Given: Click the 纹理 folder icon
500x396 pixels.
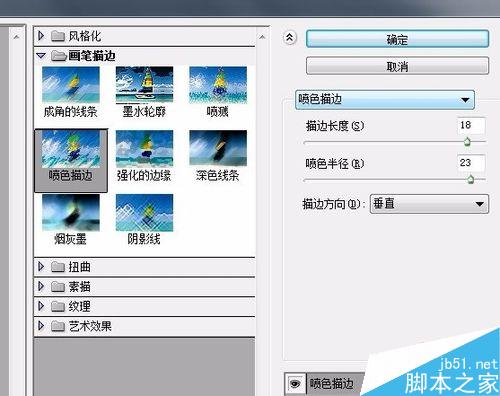Looking at the screenshot, I should pos(58,306).
